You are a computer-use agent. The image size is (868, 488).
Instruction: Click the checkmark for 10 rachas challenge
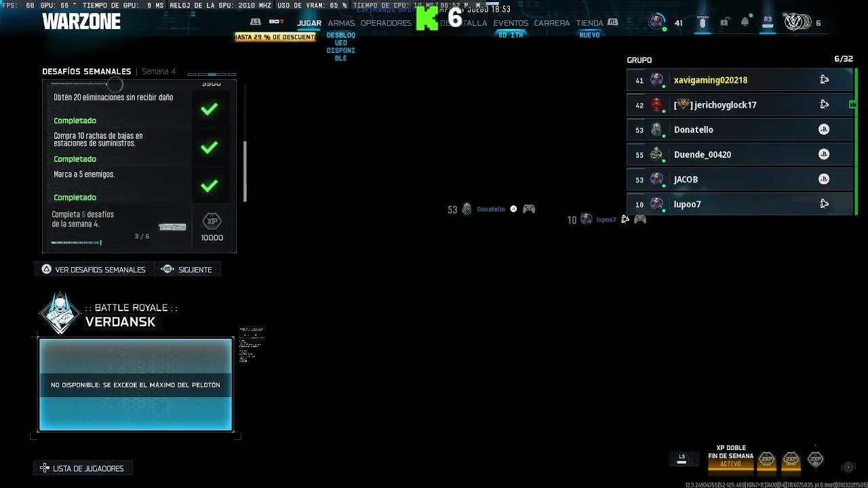point(209,147)
